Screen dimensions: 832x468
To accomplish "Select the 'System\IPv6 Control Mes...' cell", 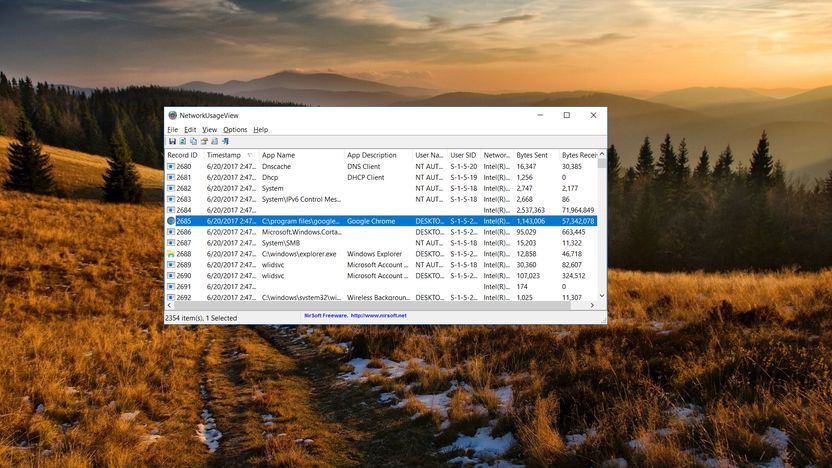I will click(301, 199).
